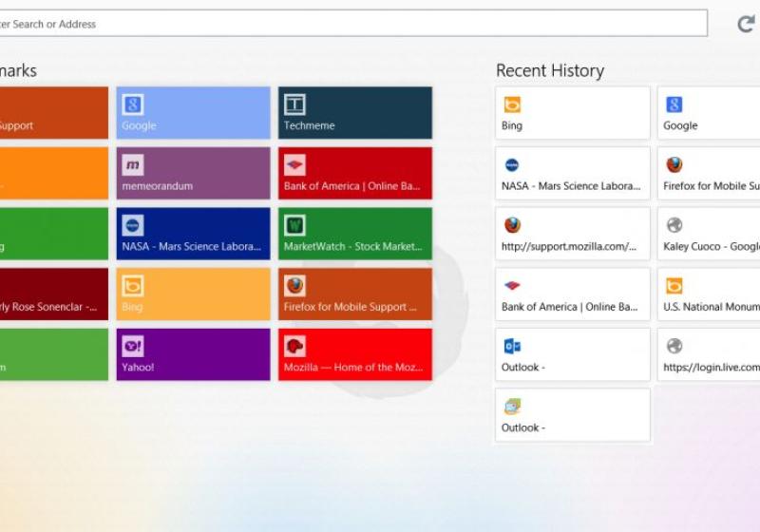Open Firefox for Mobile Support bookmark
Viewport: 760px width, 532px height.
pyautogui.click(x=354, y=294)
